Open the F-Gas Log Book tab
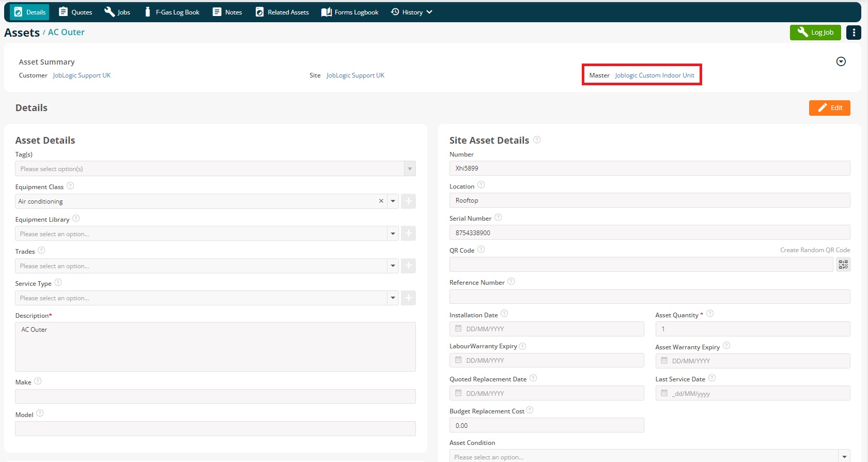The width and height of the screenshot is (868, 462). [x=172, y=12]
